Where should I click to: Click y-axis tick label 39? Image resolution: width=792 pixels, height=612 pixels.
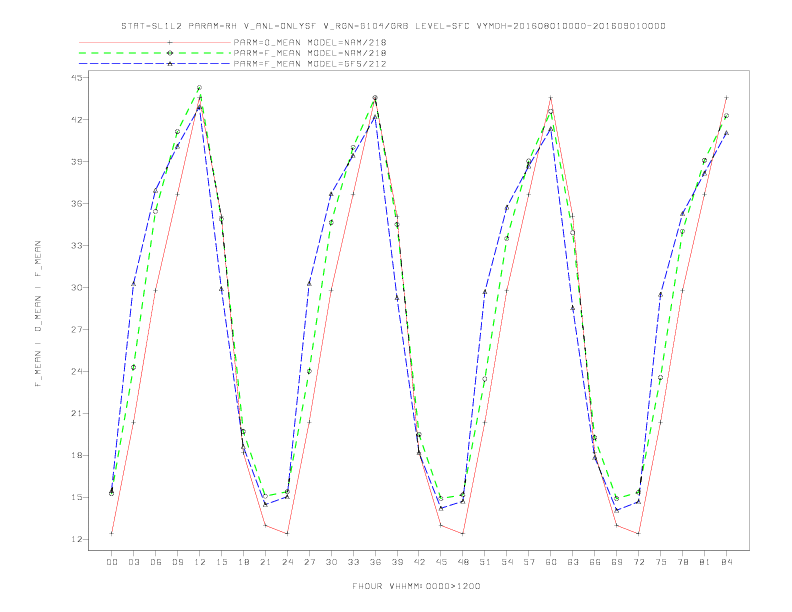click(77, 162)
